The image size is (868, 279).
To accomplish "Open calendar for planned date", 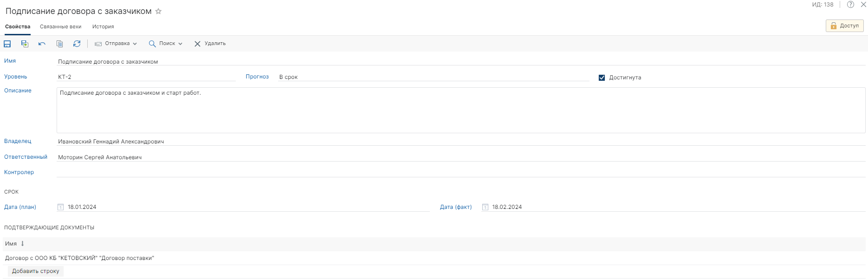I will click(x=60, y=207).
